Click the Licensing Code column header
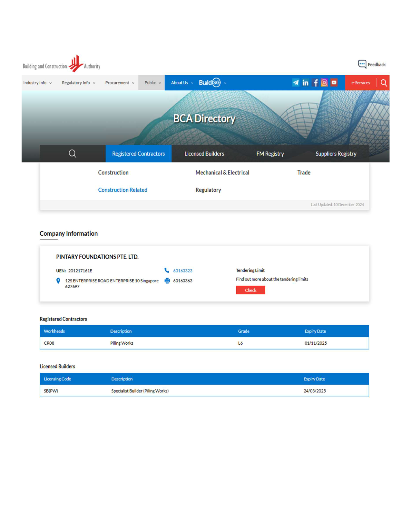Viewport: 411px width, 532px height. click(57, 379)
